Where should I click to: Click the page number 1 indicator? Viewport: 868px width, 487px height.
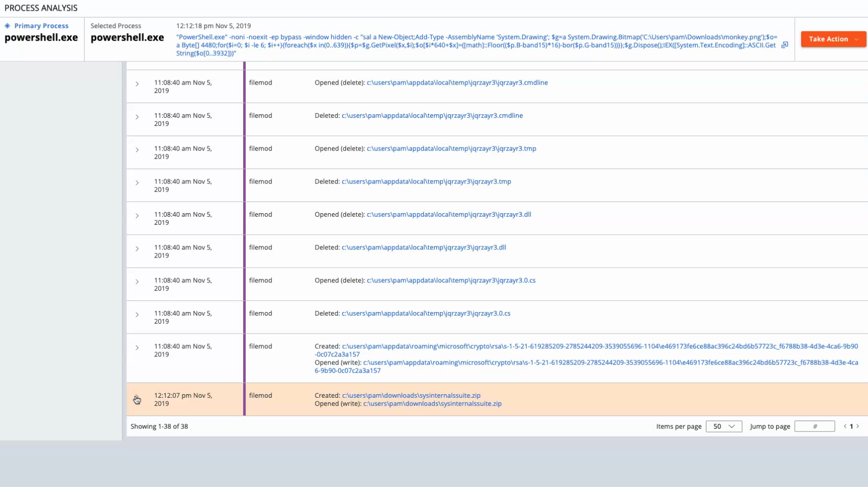[851, 426]
